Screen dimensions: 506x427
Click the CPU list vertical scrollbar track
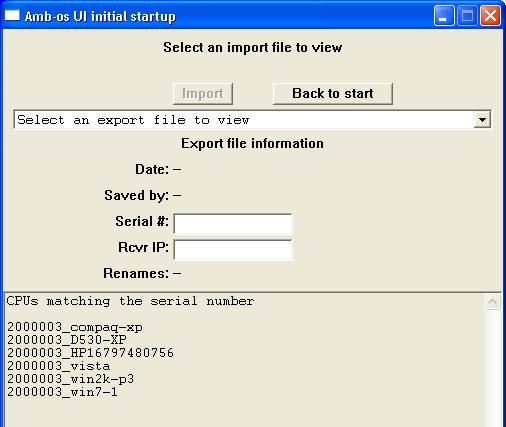click(492, 368)
